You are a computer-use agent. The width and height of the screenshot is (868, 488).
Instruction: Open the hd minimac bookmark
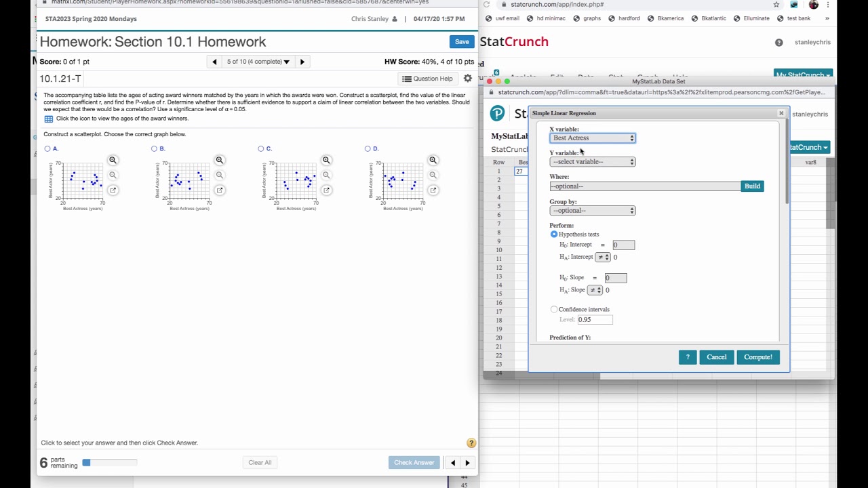546,18
